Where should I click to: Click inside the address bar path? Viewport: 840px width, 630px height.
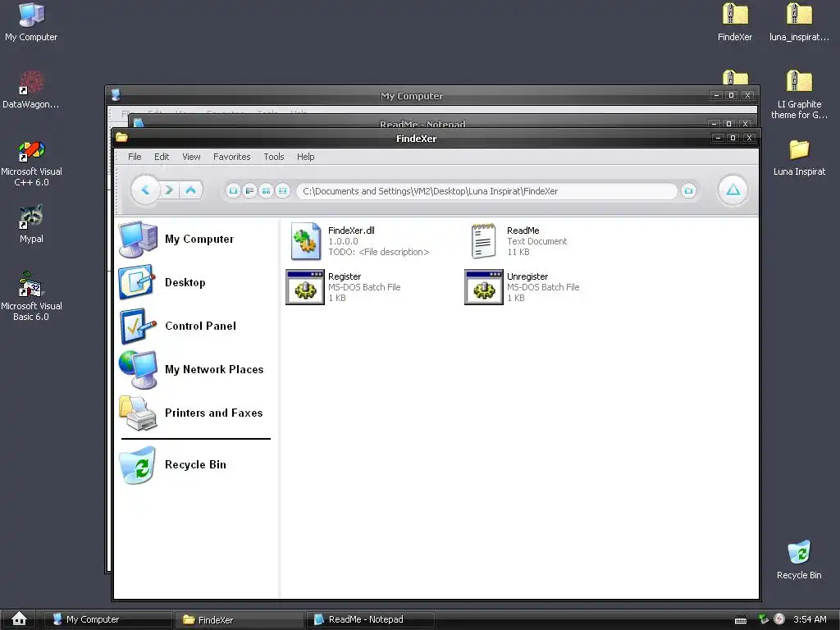486,191
